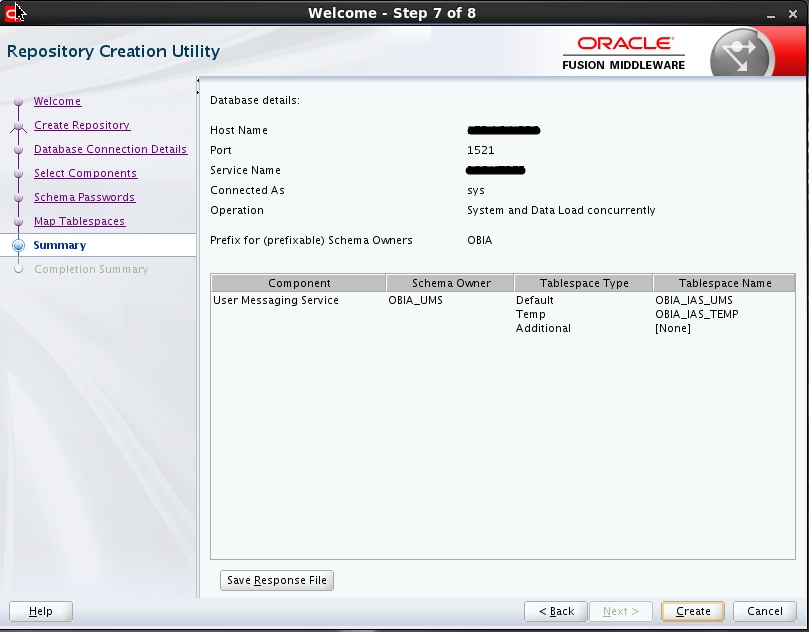Jump to Select Components step
809x632 pixels.
[85, 173]
